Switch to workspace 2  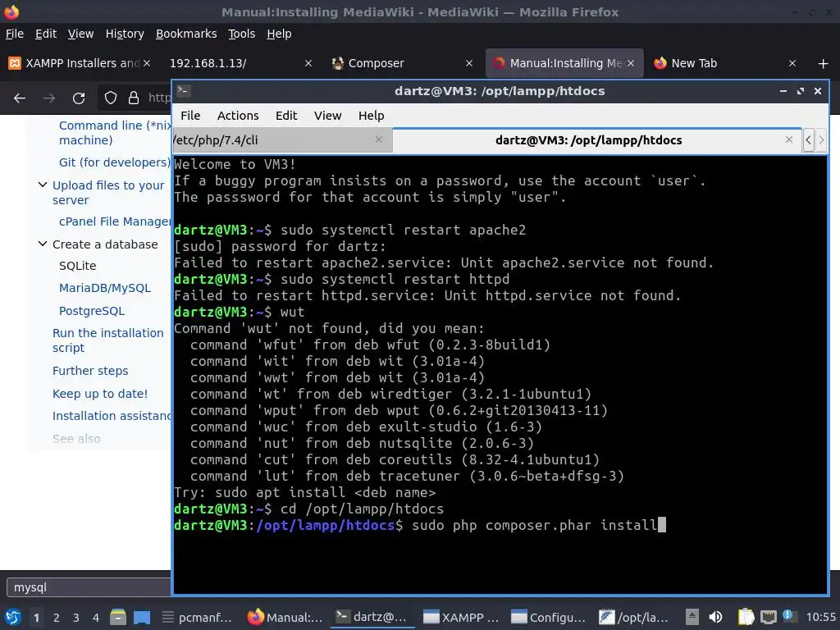click(57, 618)
